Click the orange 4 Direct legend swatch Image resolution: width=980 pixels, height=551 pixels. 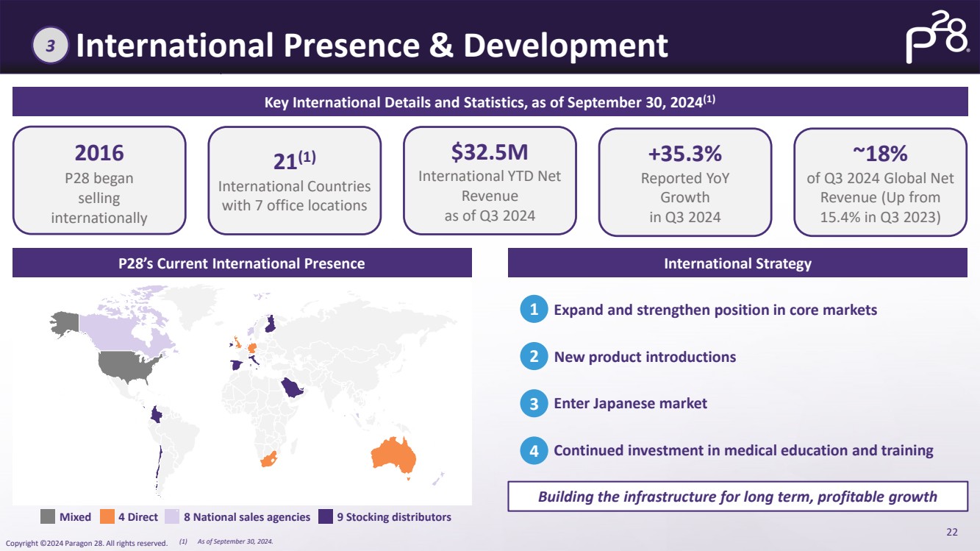tap(107, 517)
